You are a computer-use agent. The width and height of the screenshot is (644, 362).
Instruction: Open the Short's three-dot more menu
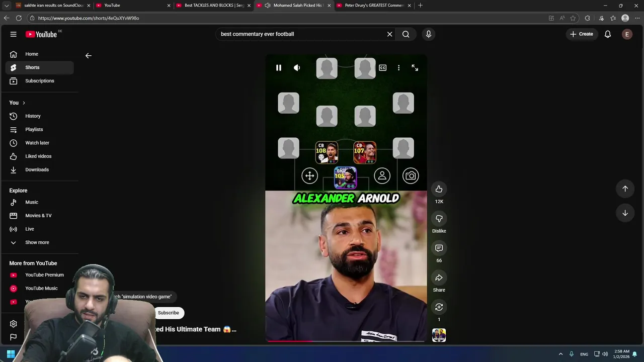pyautogui.click(x=399, y=68)
